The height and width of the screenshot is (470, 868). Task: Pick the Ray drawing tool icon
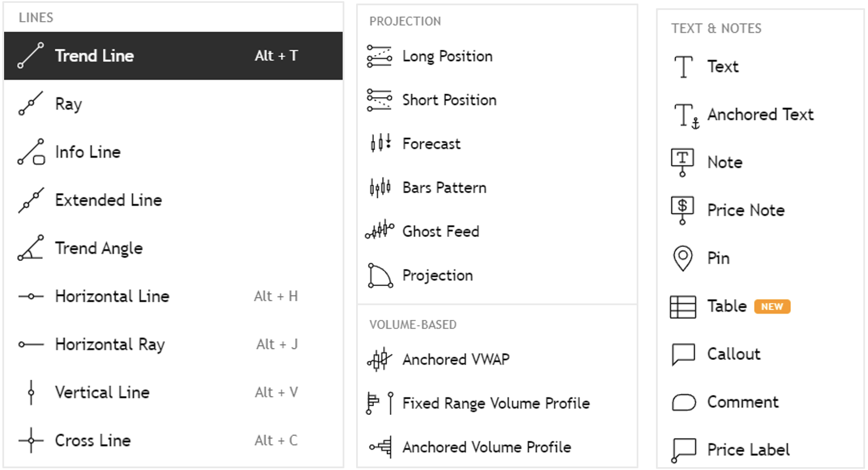(30, 104)
